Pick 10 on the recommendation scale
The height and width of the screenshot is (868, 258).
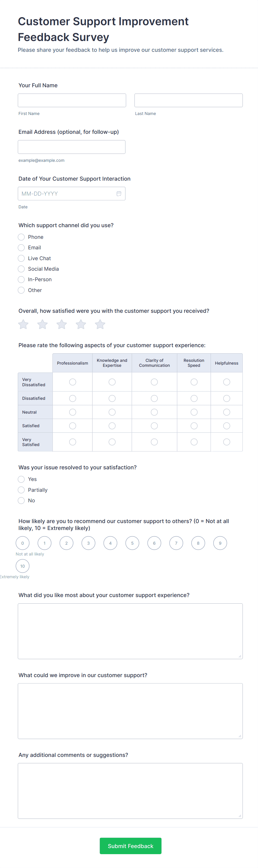[x=22, y=566]
